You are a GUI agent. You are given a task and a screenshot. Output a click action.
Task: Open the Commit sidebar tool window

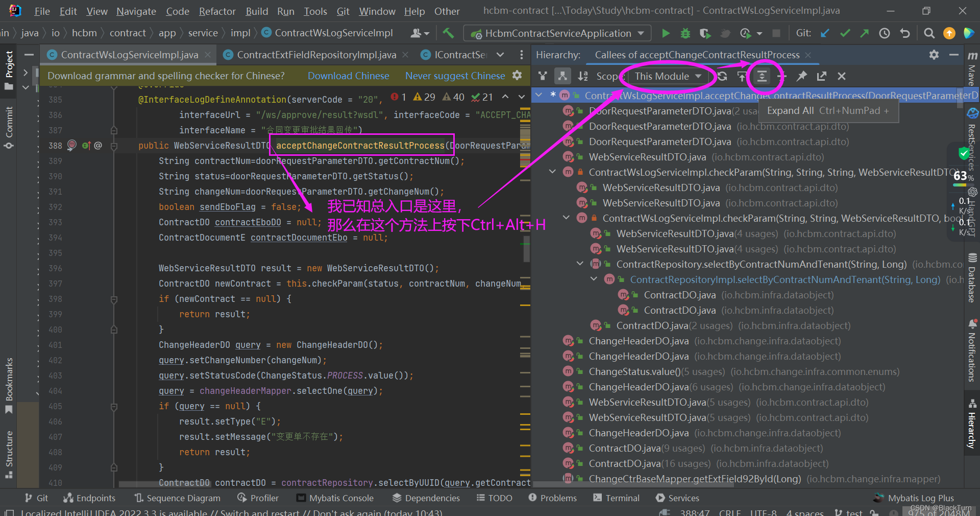(9, 128)
